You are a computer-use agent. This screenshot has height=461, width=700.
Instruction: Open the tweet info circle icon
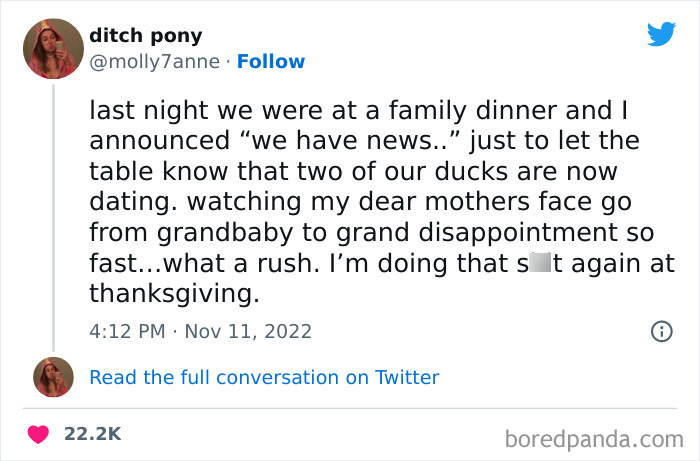point(661,331)
